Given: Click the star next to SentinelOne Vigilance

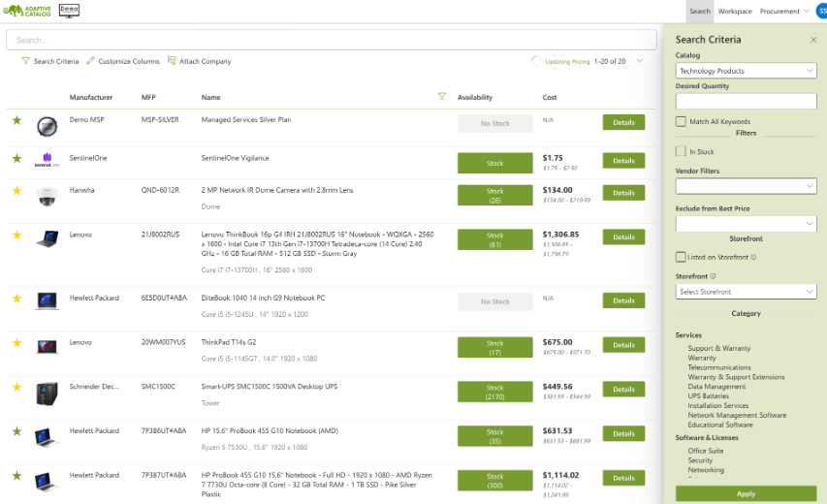Looking at the screenshot, I should [16, 159].
